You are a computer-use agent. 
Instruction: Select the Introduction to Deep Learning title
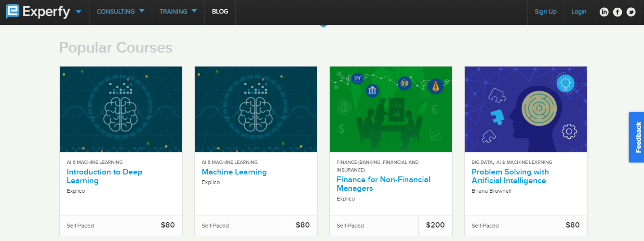tap(105, 176)
